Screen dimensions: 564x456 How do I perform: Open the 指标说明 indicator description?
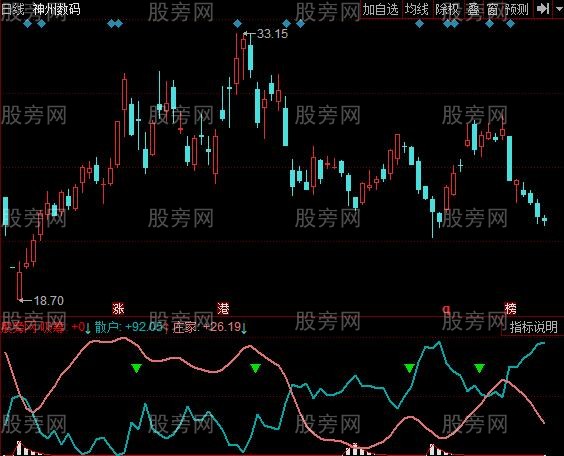click(x=533, y=327)
